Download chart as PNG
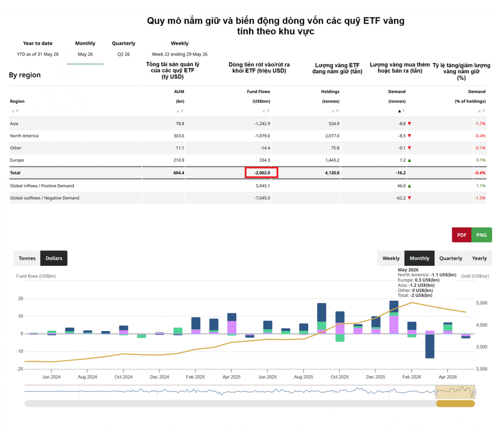 click(x=482, y=235)
